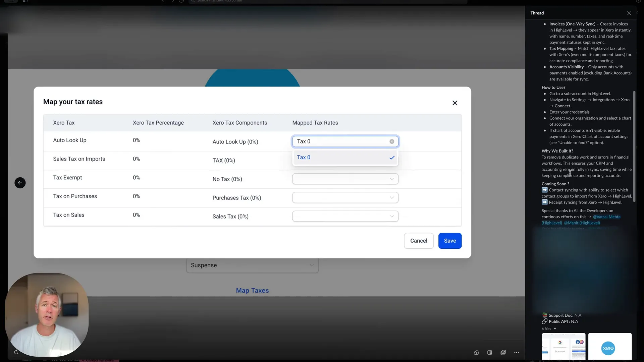Click the Tax Exempt row label
Viewport: 644px width, 362px height.
pyautogui.click(x=67, y=178)
